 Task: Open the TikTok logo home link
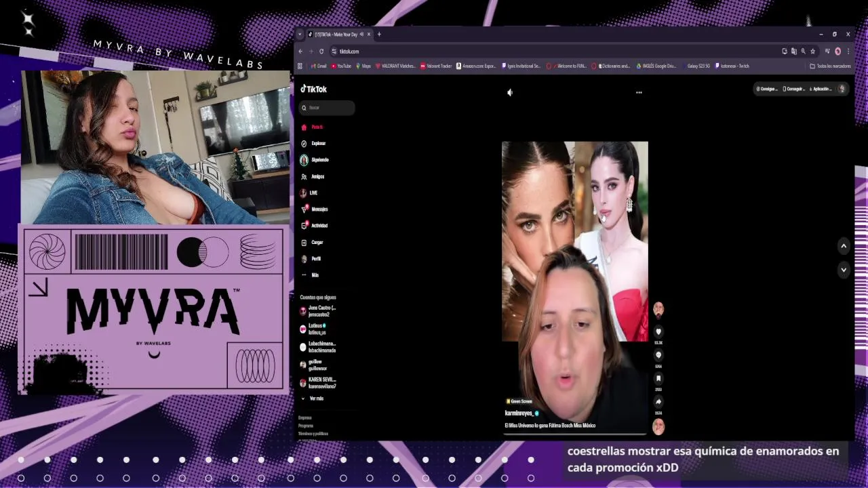[314, 89]
